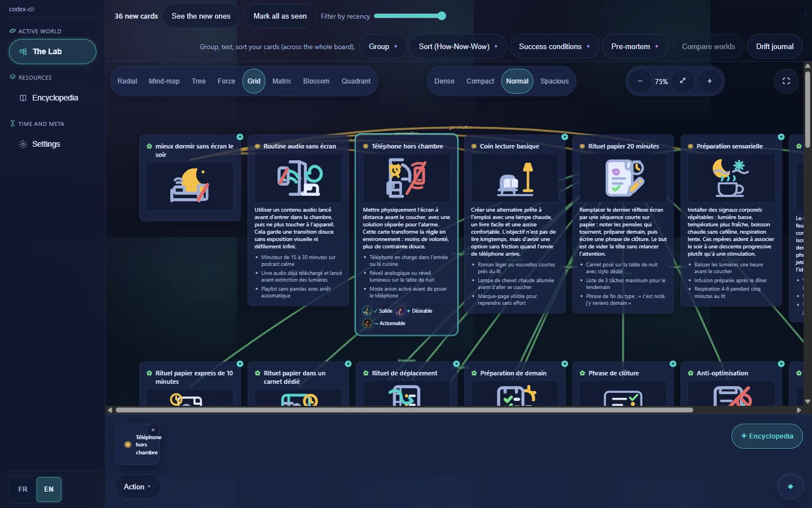Click the corner dot on Rituel de déplacement
The height and width of the screenshot is (508, 812).
(x=456, y=364)
